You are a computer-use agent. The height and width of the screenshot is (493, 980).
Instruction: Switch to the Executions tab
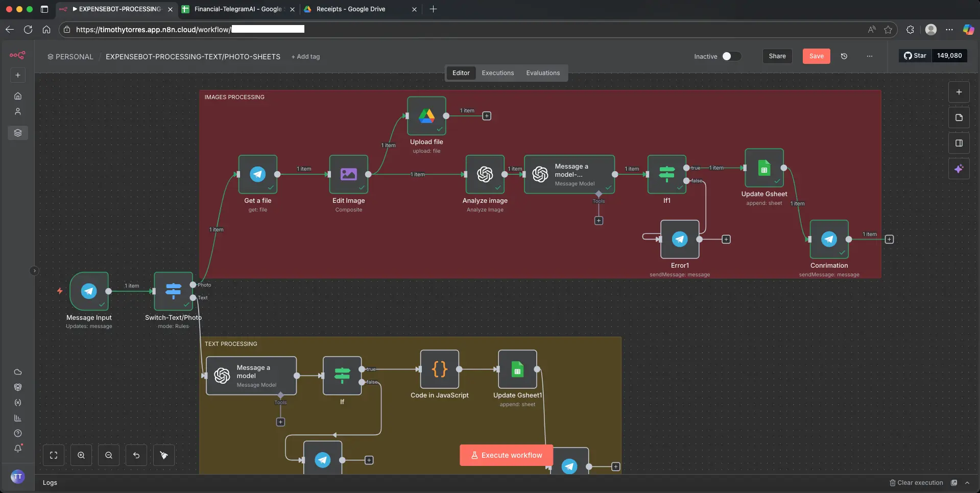click(x=497, y=73)
